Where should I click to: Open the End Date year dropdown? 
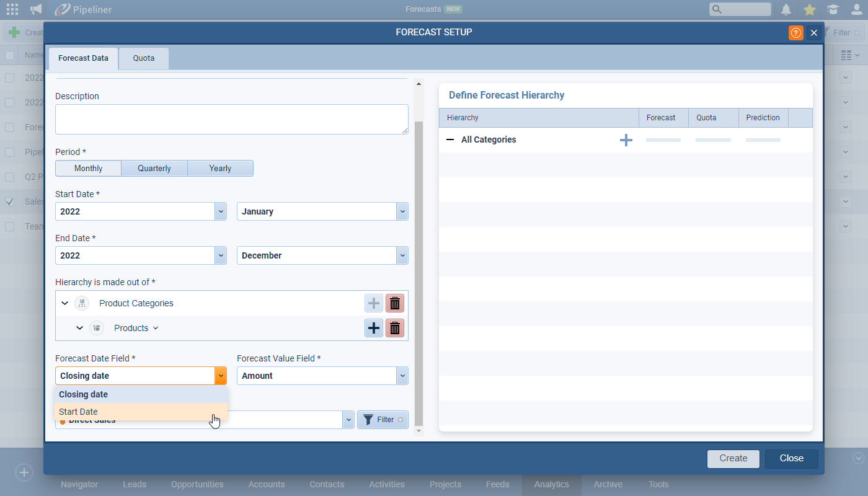[220, 255]
